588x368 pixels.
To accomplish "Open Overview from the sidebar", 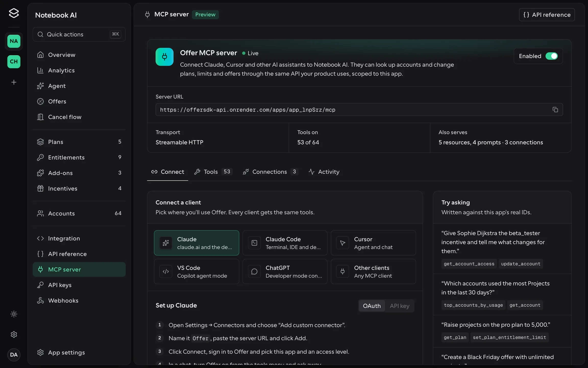I will [79, 55].
